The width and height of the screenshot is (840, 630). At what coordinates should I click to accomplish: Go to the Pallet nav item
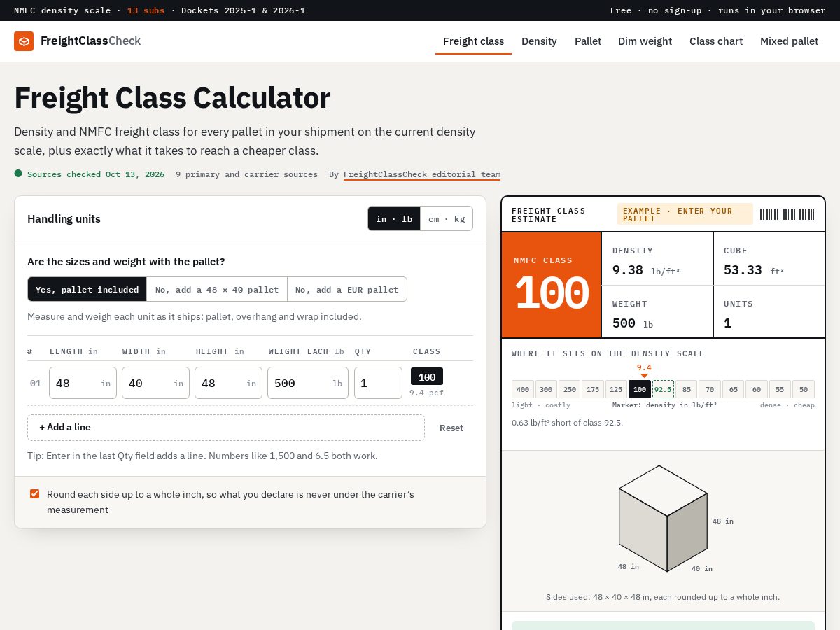click(588, 41)
